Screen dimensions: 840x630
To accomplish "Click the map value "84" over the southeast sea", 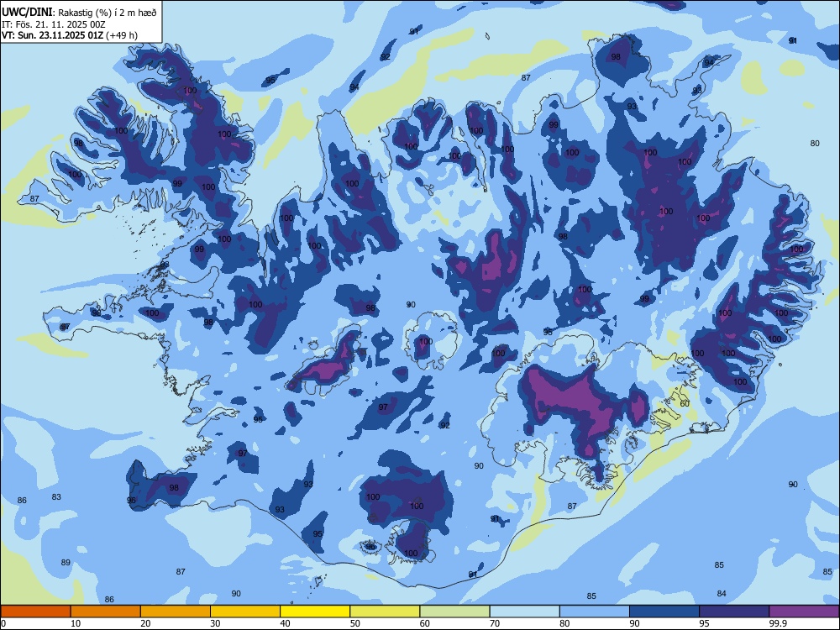I will [x=722, y=593].
